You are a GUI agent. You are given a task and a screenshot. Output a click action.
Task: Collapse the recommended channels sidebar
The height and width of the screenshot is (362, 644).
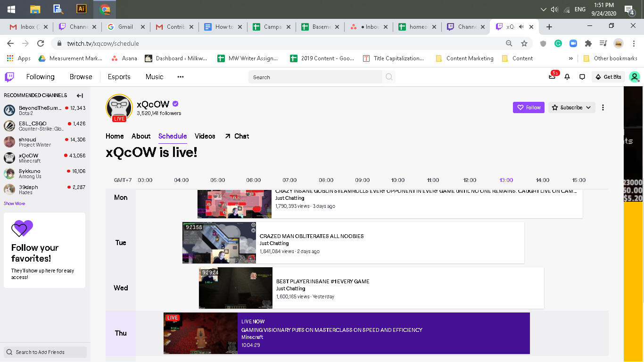click(80, 95)
